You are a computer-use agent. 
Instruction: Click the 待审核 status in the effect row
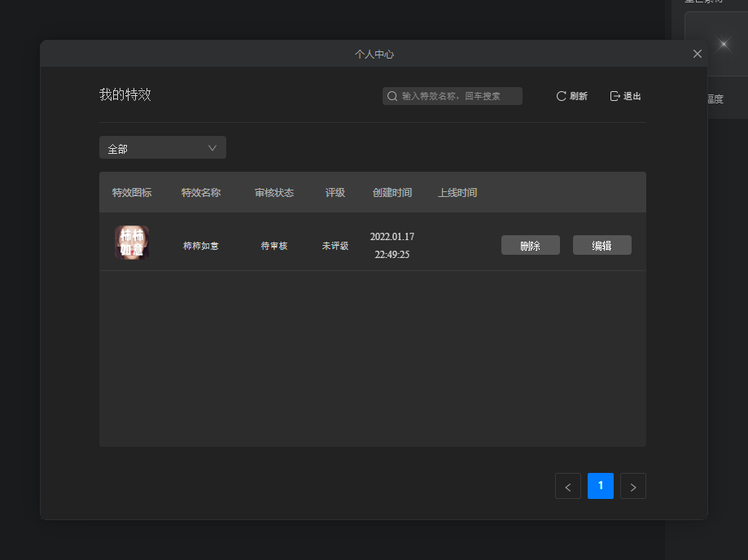tap(274, 246)
